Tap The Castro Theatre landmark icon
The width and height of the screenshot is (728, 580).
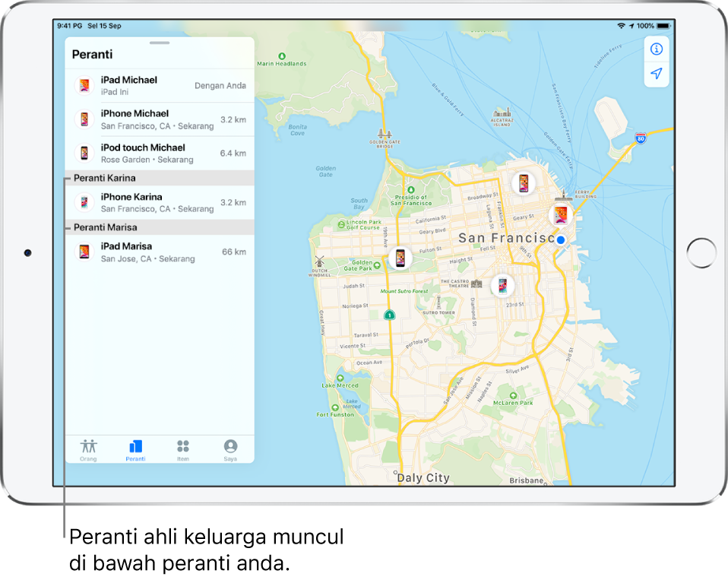476,284
